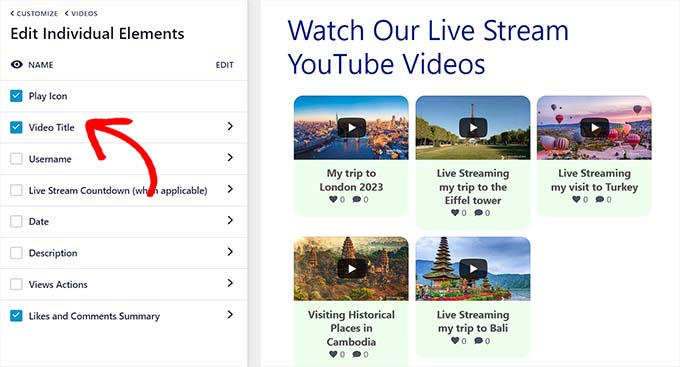Click the heart icon under Turkey video
The height and width of the screenshot is (367, 680).
tap(576, 200)
